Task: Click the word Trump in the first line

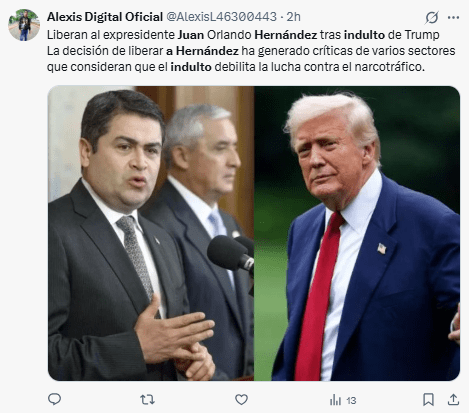Action: point(422,35)
